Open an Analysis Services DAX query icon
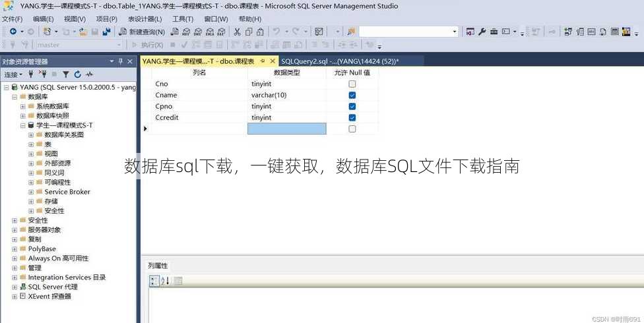 222,32
